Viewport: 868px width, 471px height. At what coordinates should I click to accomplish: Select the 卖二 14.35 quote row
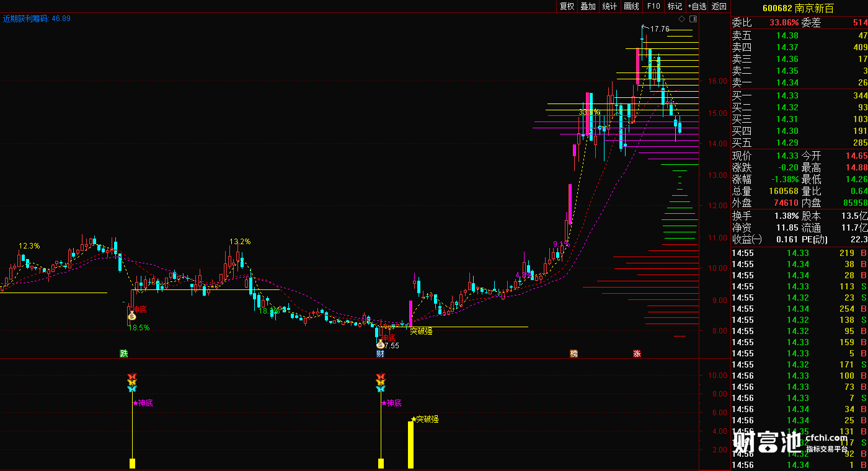[x=800, y=71]
